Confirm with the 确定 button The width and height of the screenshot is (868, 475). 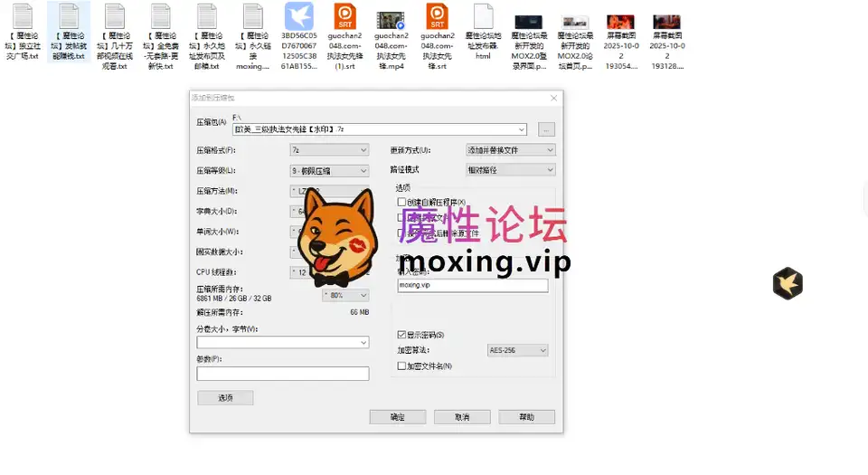[x=398, y=417]
